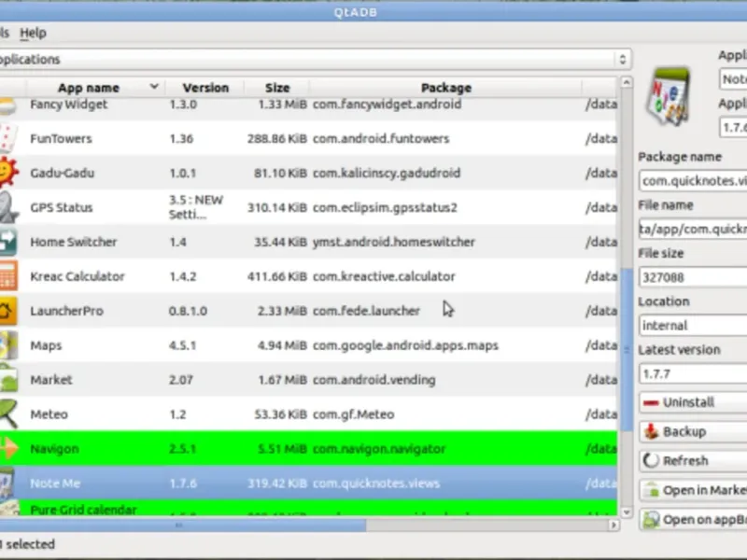The width and height of the screenshot is (747, 560).
Task: Click the Backup button
Action: pyautogui.click(x=693, y=431)
